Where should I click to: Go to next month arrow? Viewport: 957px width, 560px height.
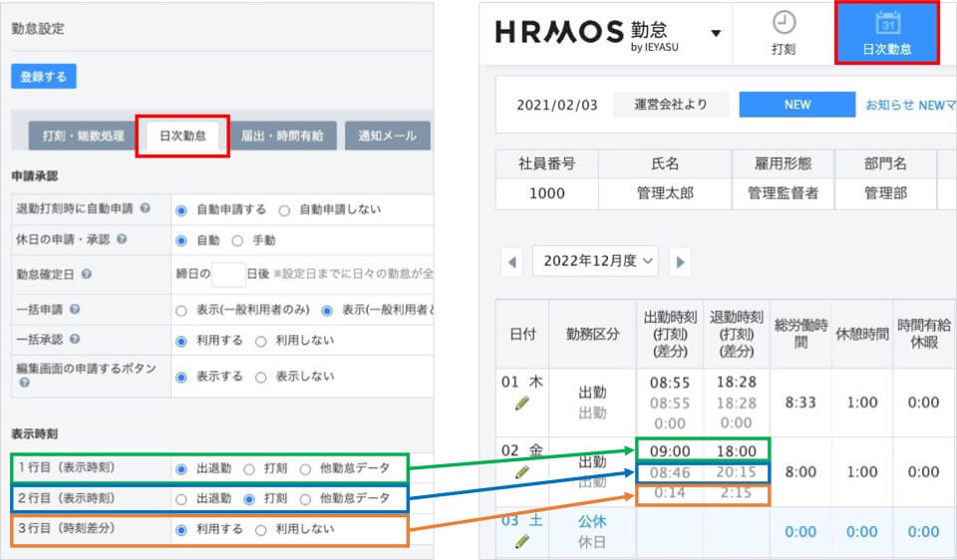(x=680, y=262)
